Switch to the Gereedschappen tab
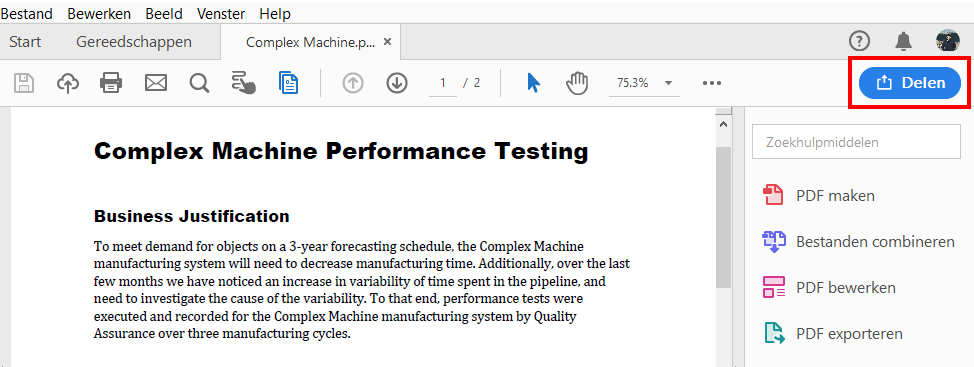Viewport: 974px width, 367px height. tap(134, 42)
